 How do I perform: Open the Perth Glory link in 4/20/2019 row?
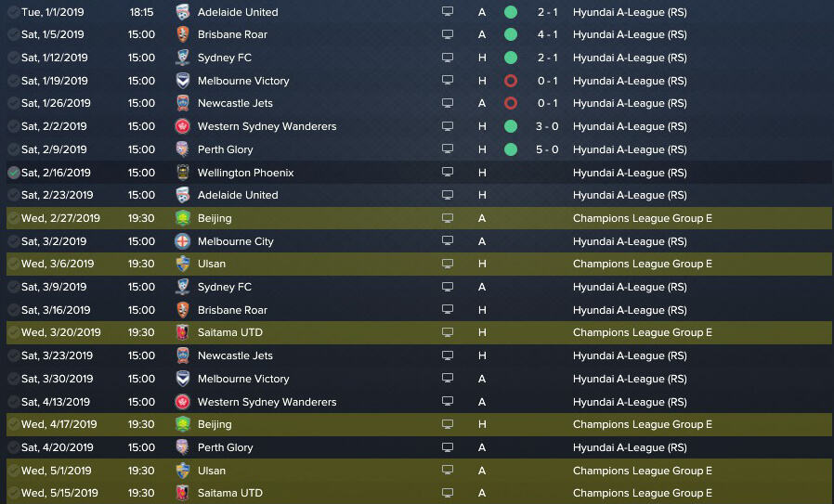pos(225,447)
